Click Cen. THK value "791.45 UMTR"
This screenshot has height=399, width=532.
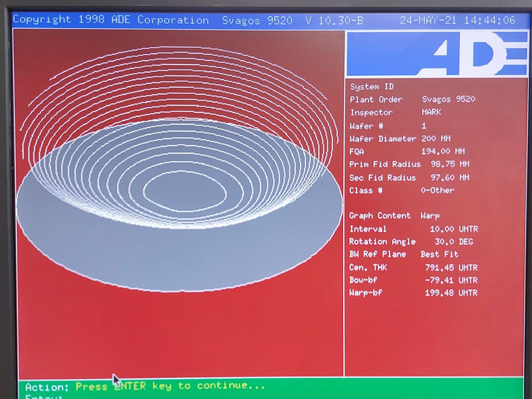coord(452,267)
